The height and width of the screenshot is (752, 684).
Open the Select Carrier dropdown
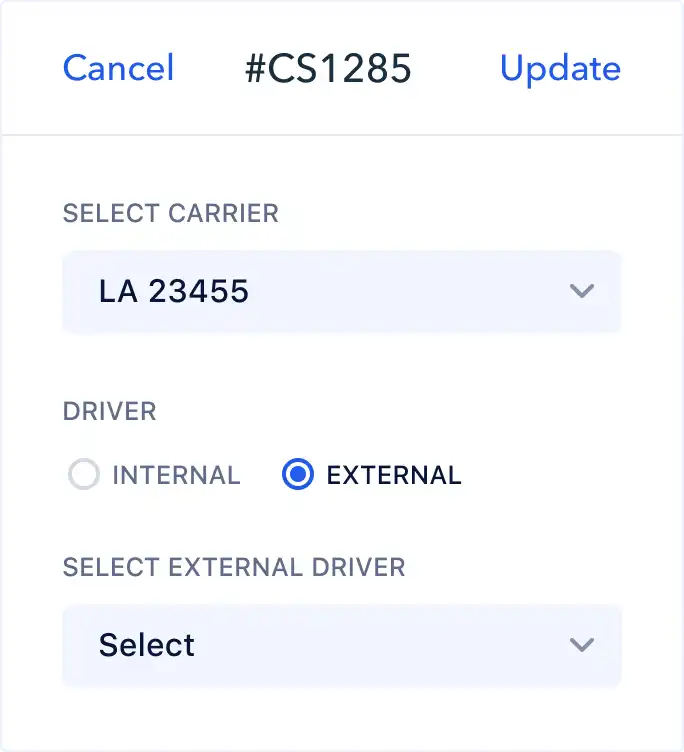341,292
